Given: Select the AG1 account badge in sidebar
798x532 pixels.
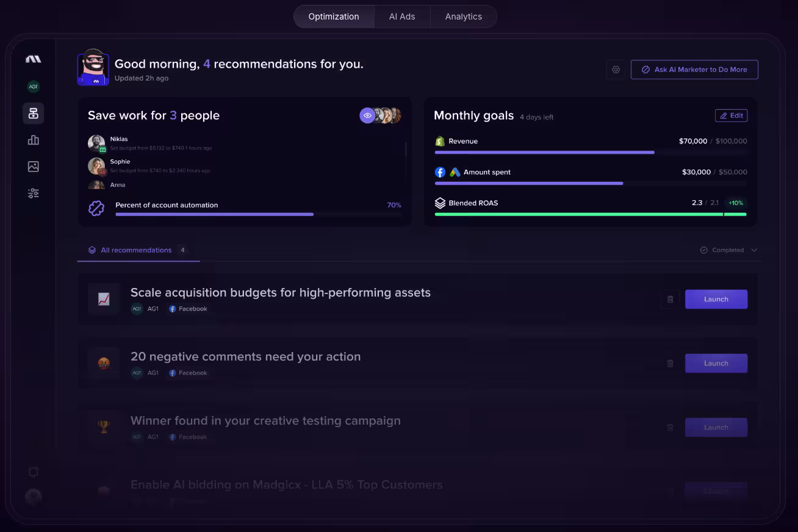Looking at the screenshot, I should 34,87.
